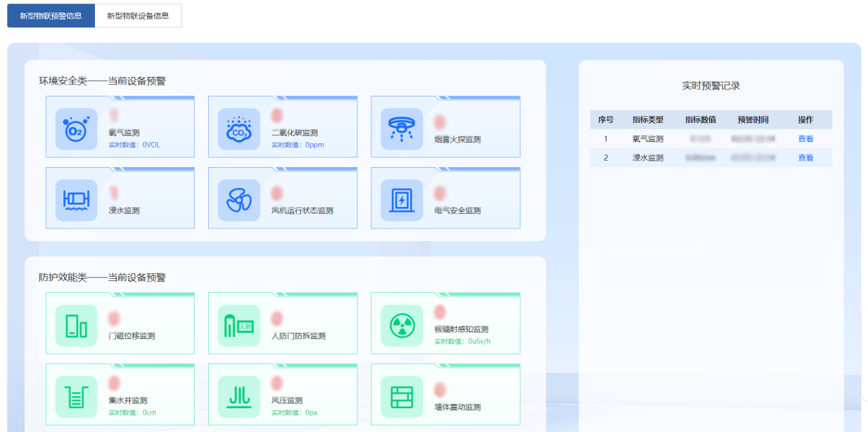This screenshot has width=868, height=432.
Task: Click the civil defense door anti-tamper icon
Action: tap(239, 325)
